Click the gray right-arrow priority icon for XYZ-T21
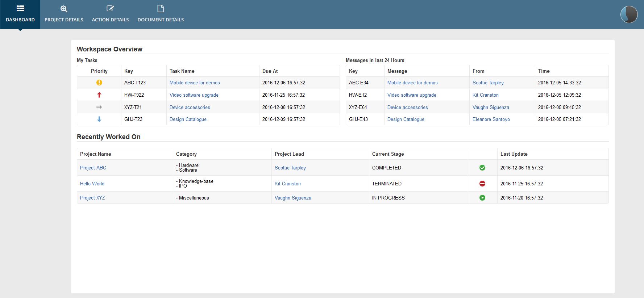Screen dimensions: 644x298 coord(99,107)
